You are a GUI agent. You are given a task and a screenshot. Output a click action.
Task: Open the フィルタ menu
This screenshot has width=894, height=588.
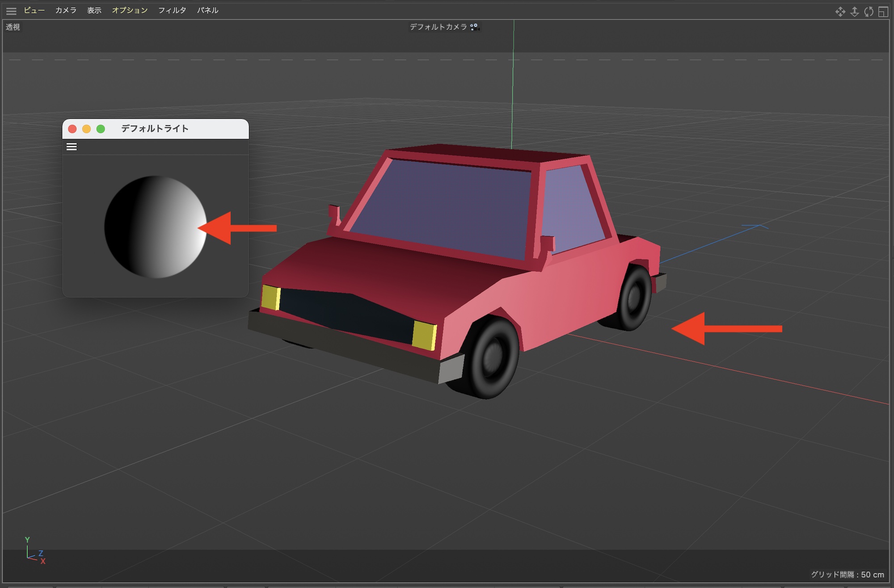point(172,10)
